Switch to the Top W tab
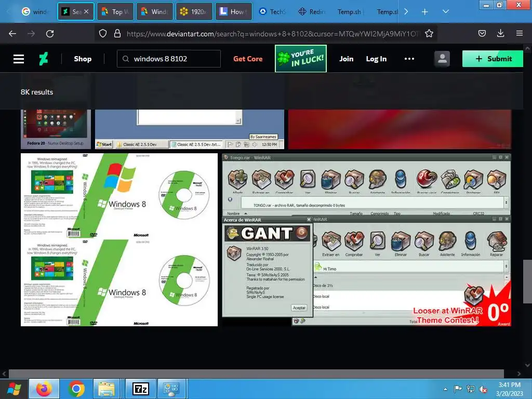This screenshot has height=399, width=532. pyautogui.click(x=115, y=11)
